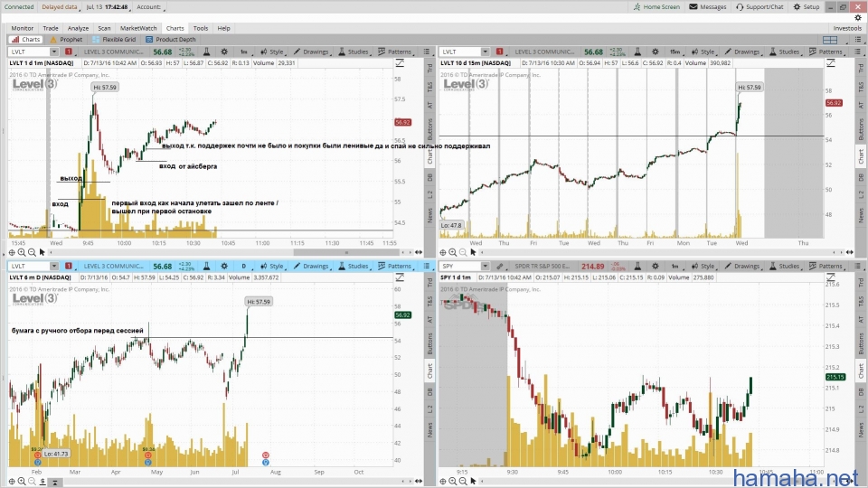The height and width of the screenshot is (488, 868).
Task: Switch to Flexible Grid sub-tab
Action: tap(114, 39)
